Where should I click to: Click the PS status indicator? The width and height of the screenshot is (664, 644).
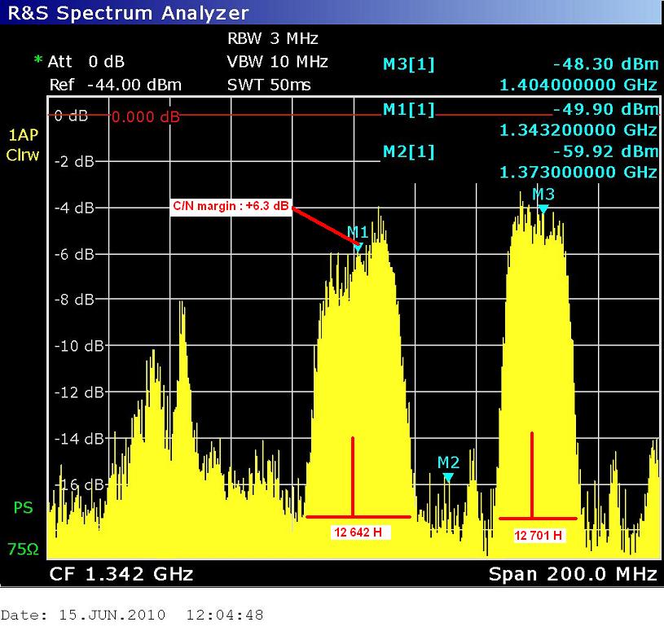(x=23, y=508)
